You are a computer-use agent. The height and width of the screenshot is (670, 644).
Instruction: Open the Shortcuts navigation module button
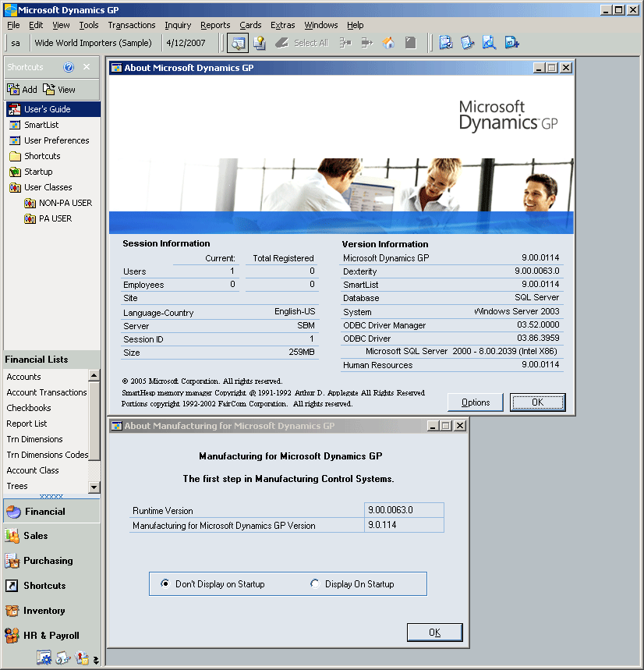coord(51,586)
